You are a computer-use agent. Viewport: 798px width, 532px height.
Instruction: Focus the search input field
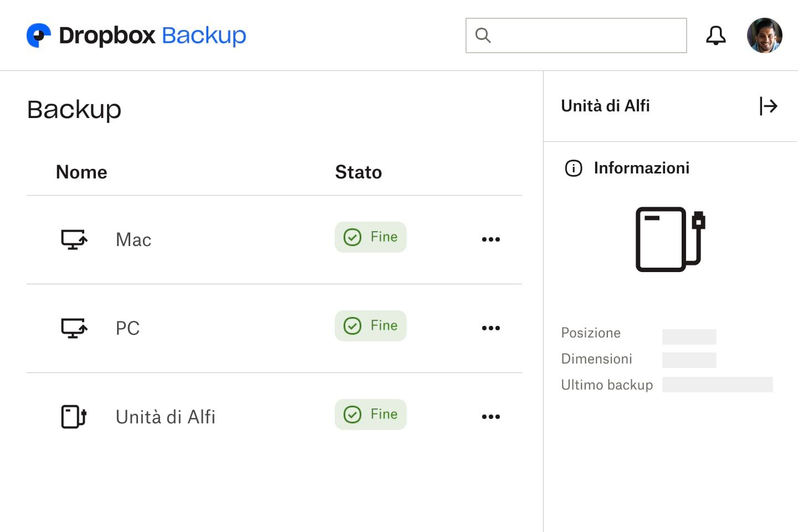pos(576,35)
